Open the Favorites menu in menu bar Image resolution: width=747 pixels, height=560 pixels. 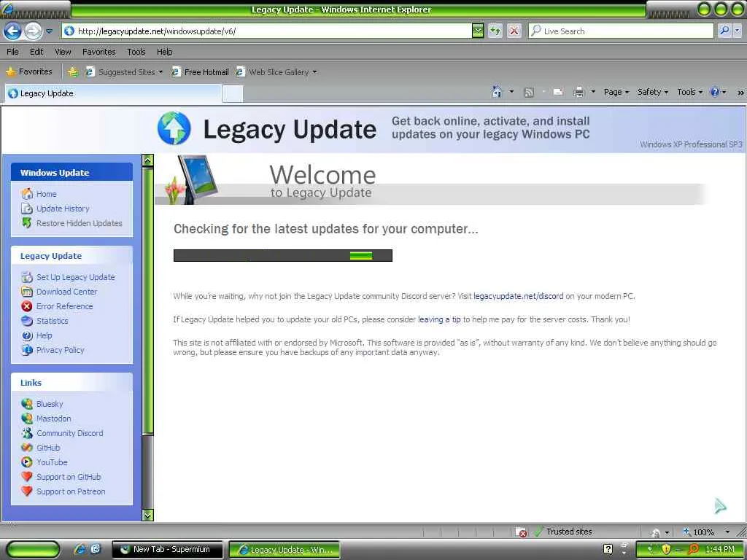99,52
